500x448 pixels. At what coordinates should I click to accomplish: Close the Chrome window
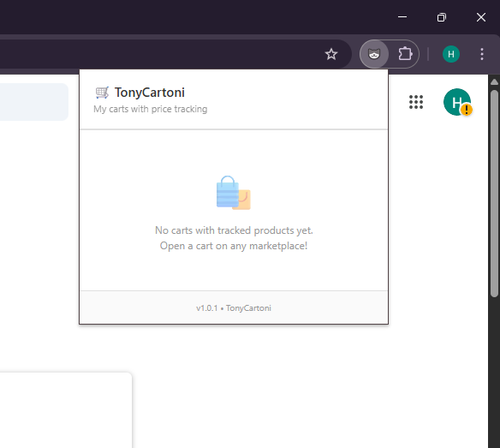click(481, 17)
